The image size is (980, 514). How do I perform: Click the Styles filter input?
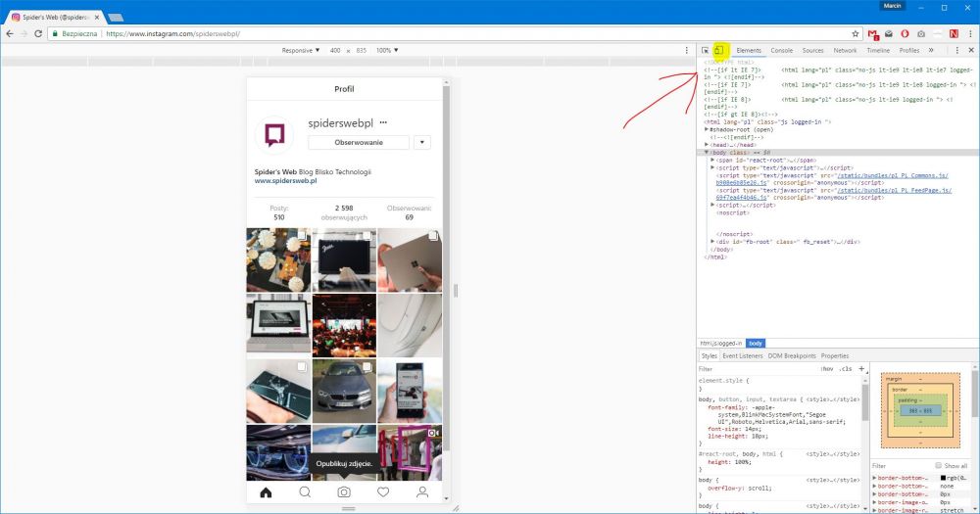[x=758, y=369]
